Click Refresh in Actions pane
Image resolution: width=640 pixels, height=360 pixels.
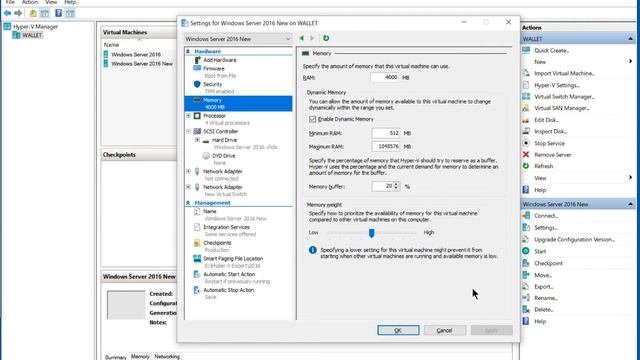[543, 166]
